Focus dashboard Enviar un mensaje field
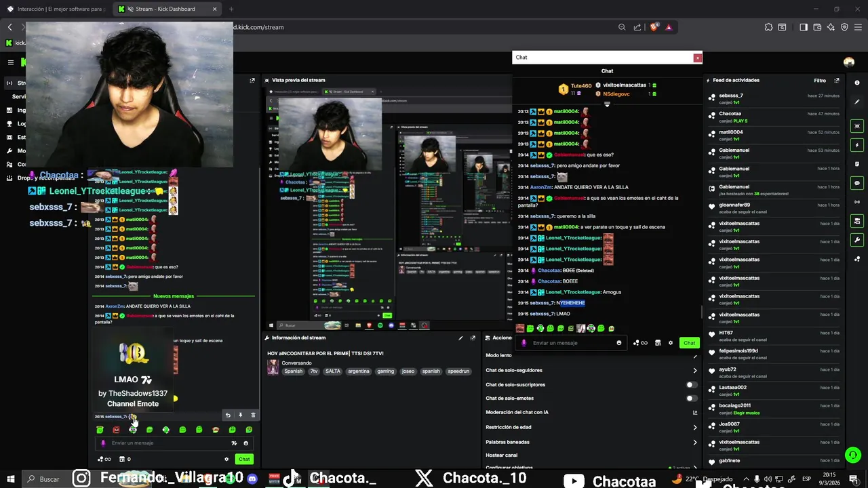 coord(173,443)
